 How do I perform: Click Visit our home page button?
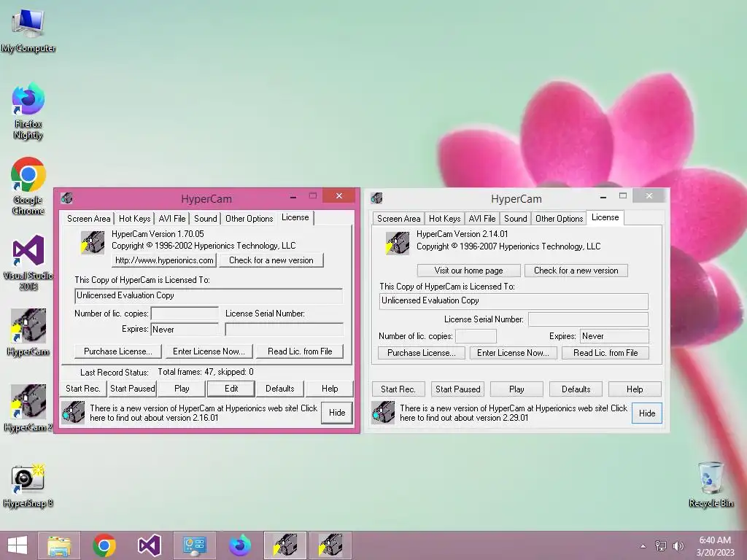click(469, 271)
